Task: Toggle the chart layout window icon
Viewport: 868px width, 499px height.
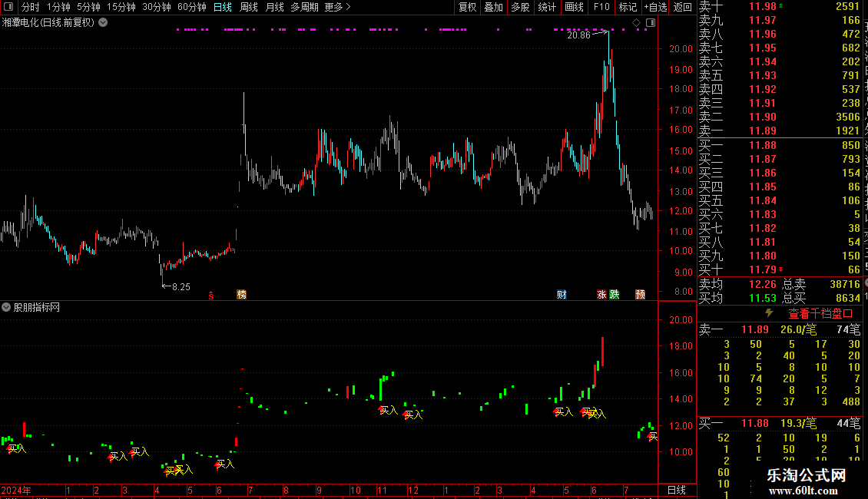Action: coord(651,23)
